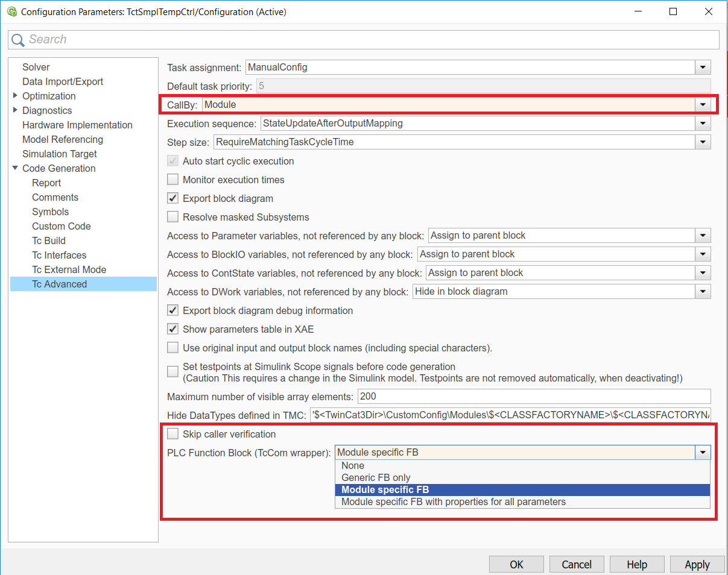Click the Help button
Viewport: 728px width, 575px height.
tap(637, 565)
